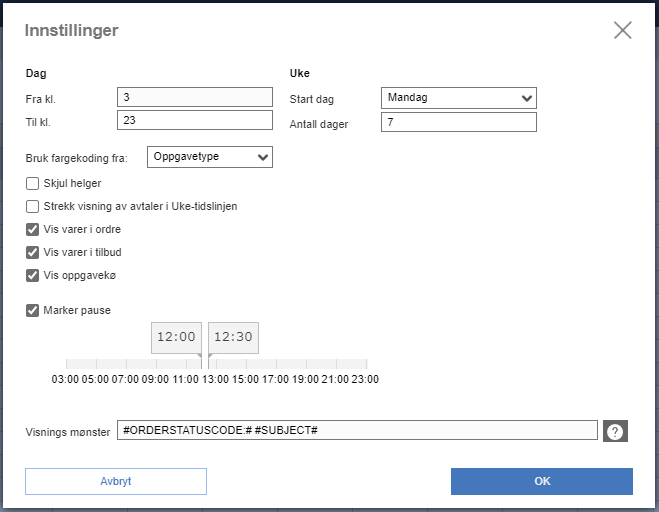This screenshot has height=512, width=659.
Task: Click the 17:00 timeline label
Action: point(275,380)
